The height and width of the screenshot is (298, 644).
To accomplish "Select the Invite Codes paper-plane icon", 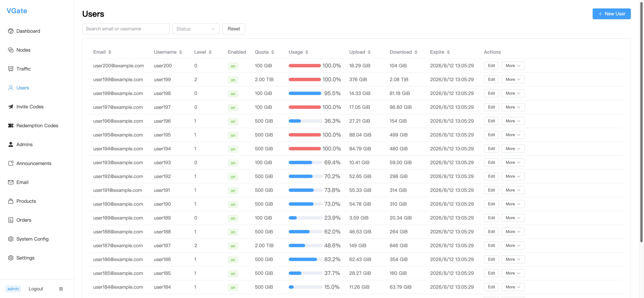I will [10, 107].
